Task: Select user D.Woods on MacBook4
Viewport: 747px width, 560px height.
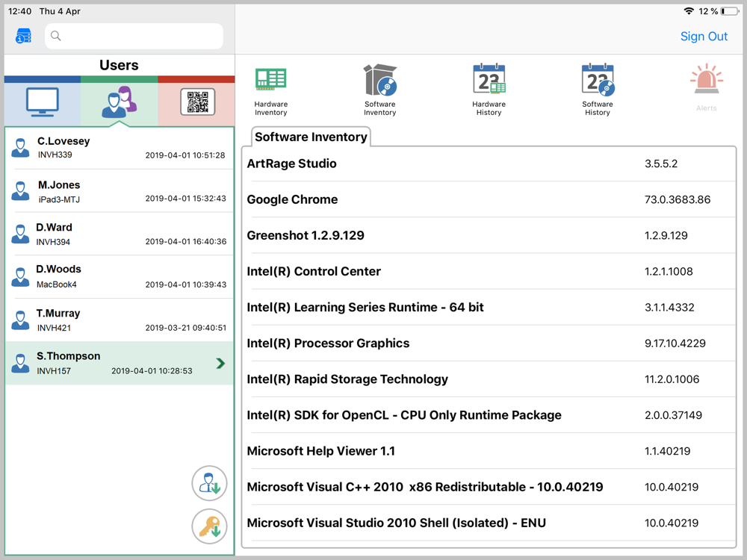Action: click(120, 276)
